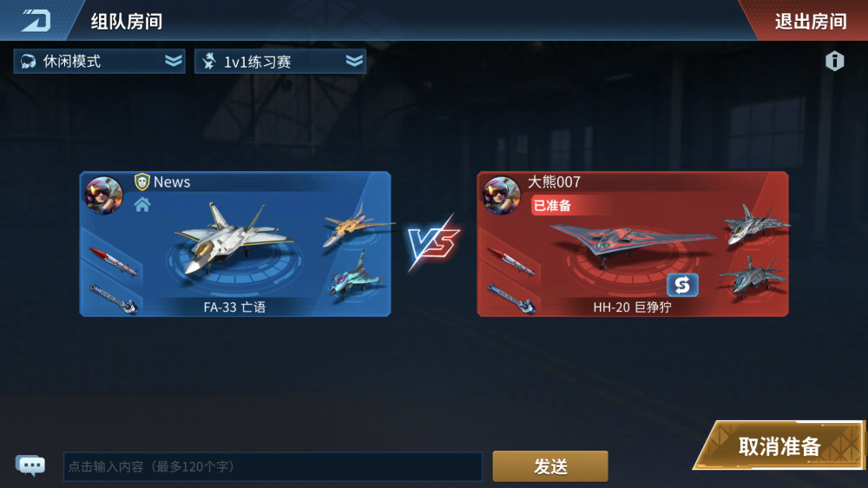This screenshot has width=868, height=488.
Task: Expand the 休闲模式 mode dropdown
Action: coord(100,61)
